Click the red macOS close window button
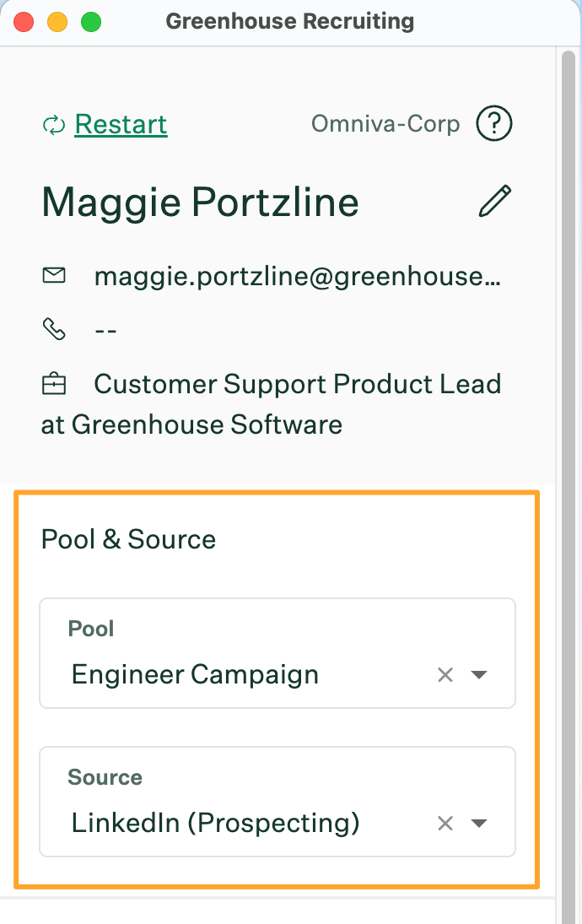Image resolution: width=582 pixels, height=924 pixels. (x=24, y=23)
